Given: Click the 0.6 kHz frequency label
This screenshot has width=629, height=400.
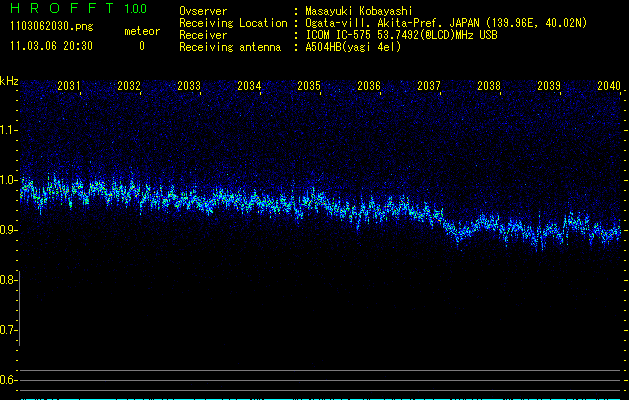Looking at the screenshot, I should point(9,380).
